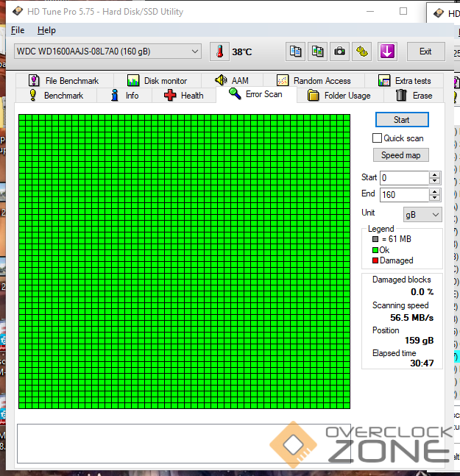Increase the Start value with up arrow
Image resolution: width=460 pixels, height=476 pixels.
click(x=435, y=175)
